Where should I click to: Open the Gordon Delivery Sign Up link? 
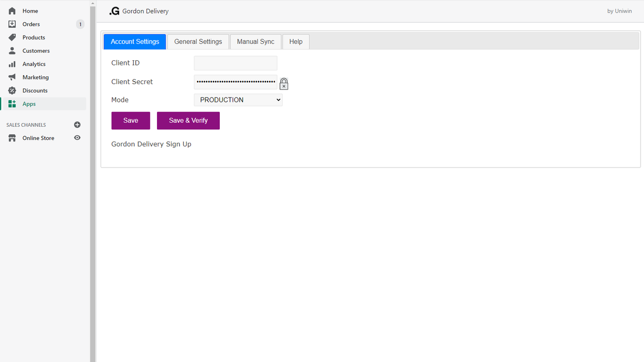tap(151, 144)
